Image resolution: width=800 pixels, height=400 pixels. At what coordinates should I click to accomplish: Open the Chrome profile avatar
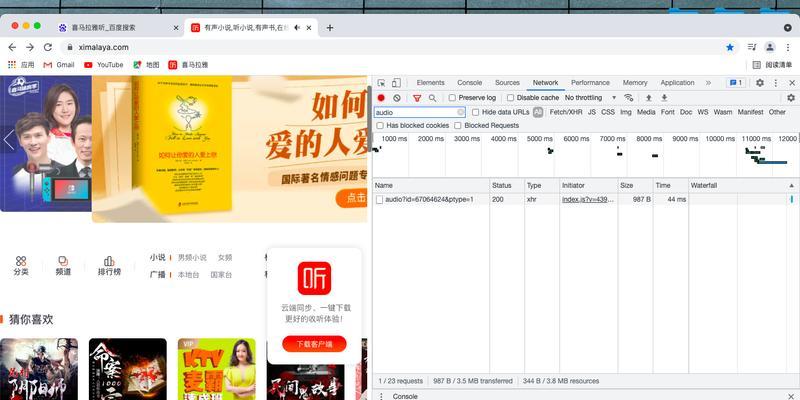(x=769, y=47)
